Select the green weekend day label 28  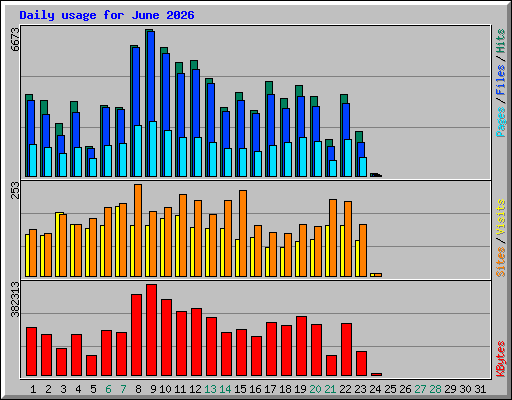(435, 389)
